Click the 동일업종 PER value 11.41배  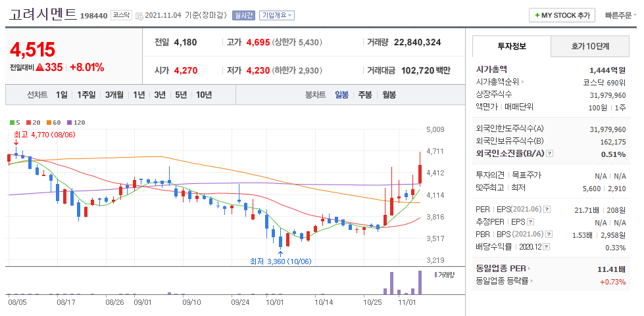click(x=612, y=269)
